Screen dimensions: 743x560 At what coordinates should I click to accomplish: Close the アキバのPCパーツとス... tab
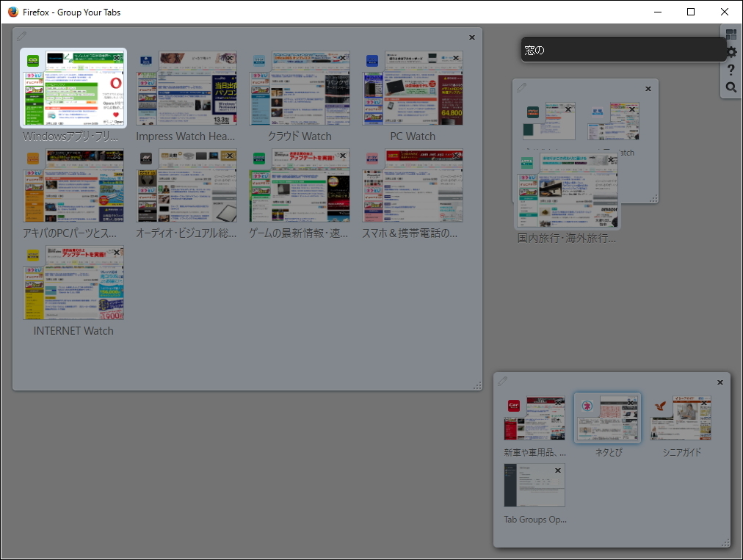coord(117,156)
